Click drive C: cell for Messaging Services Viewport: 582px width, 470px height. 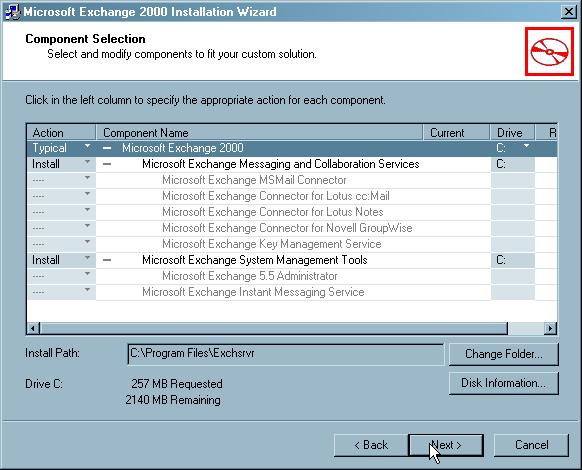(513, 164)
